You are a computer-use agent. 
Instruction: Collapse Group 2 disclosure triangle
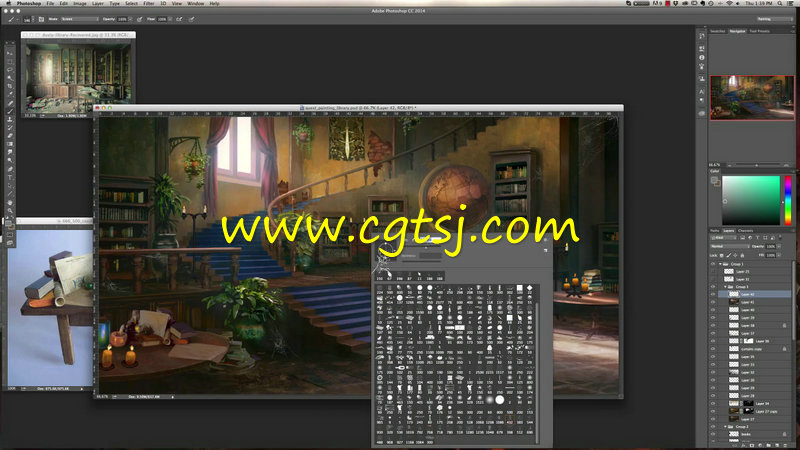tap(726, 427)
